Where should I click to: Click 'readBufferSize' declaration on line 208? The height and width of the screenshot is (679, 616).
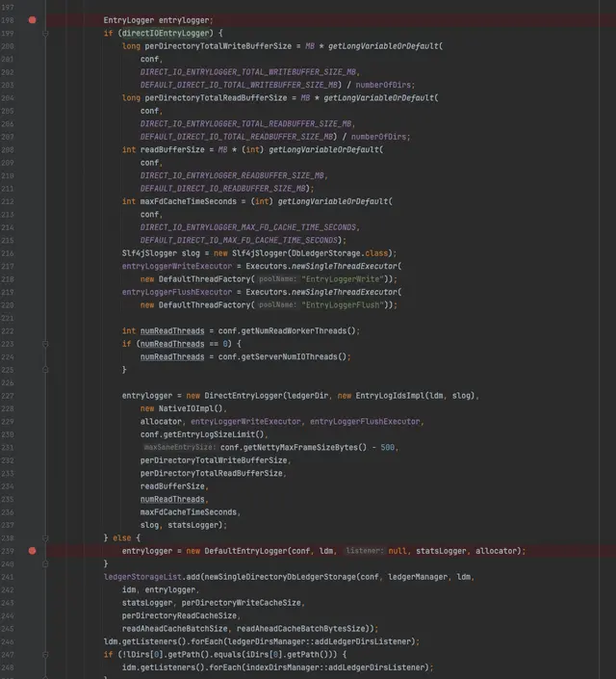click(172, 150)
